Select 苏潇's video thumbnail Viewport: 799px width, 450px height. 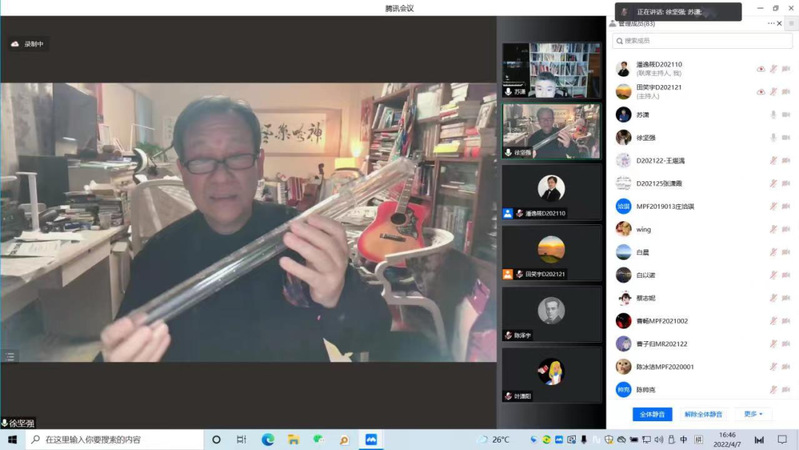pyautogui.click(x=551, y=70)
